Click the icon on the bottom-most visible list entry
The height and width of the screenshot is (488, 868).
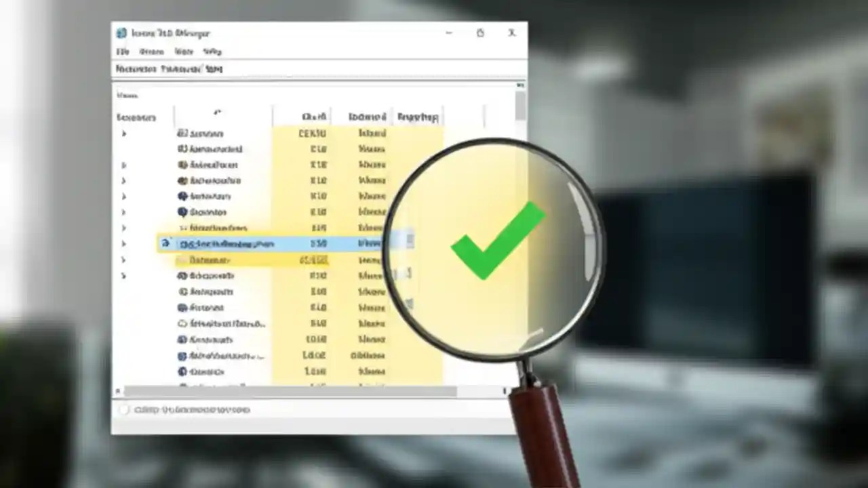[x=181, y=371]
